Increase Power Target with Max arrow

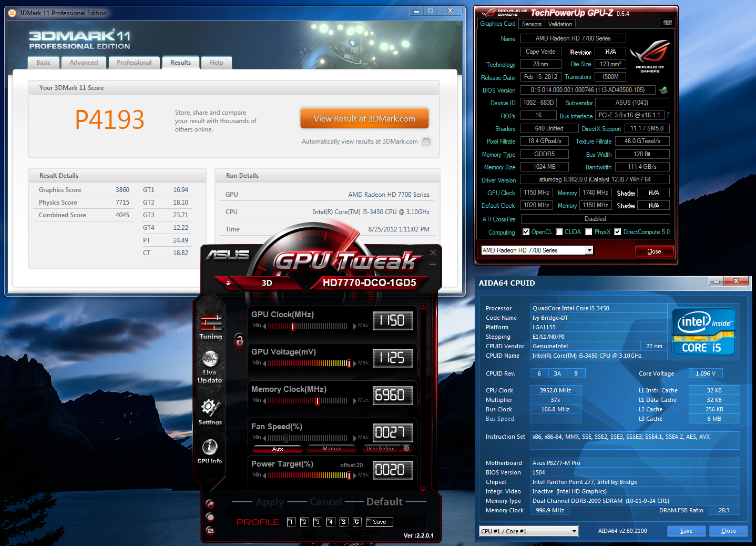(355, 476)
